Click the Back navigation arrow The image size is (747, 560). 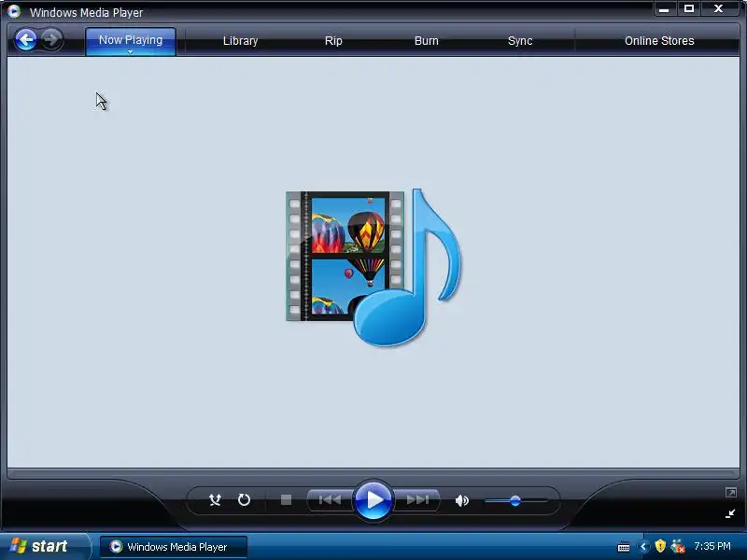(x=26, y=40)
